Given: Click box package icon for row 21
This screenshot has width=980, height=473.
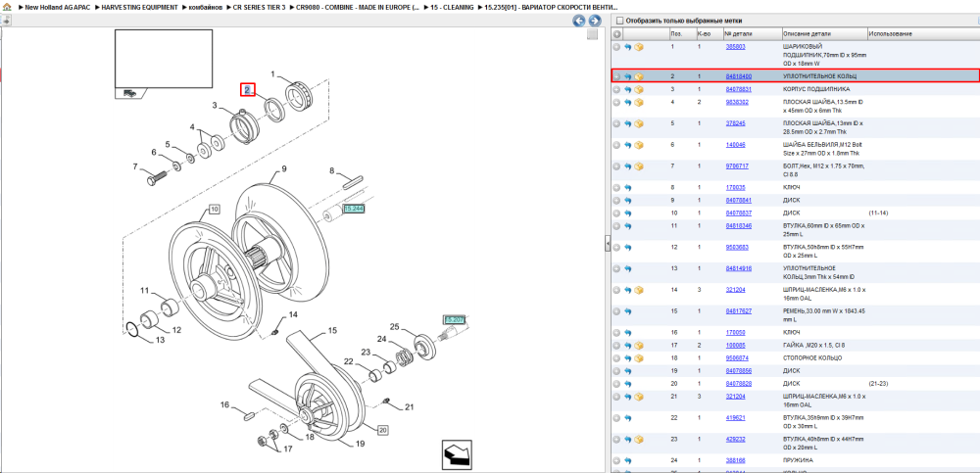Looking at the screenshot, I should click(x=639, y=397).
